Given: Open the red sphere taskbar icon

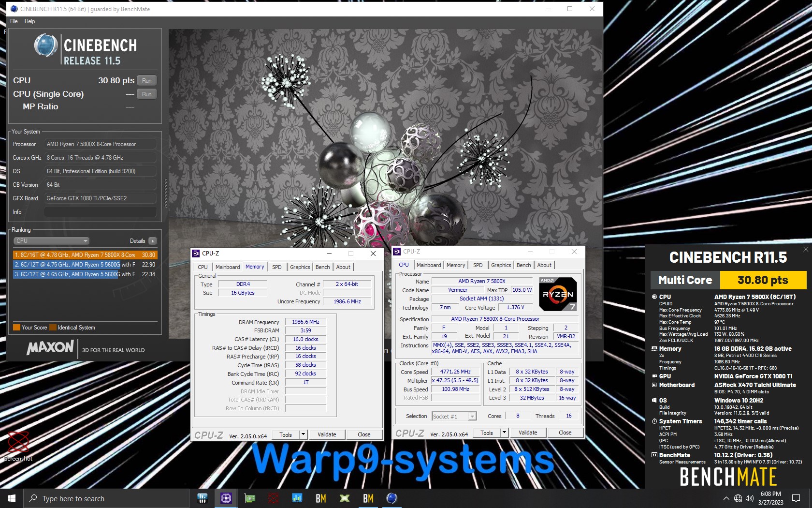Looking at the screenshot, I should click(x=273, y=498).
